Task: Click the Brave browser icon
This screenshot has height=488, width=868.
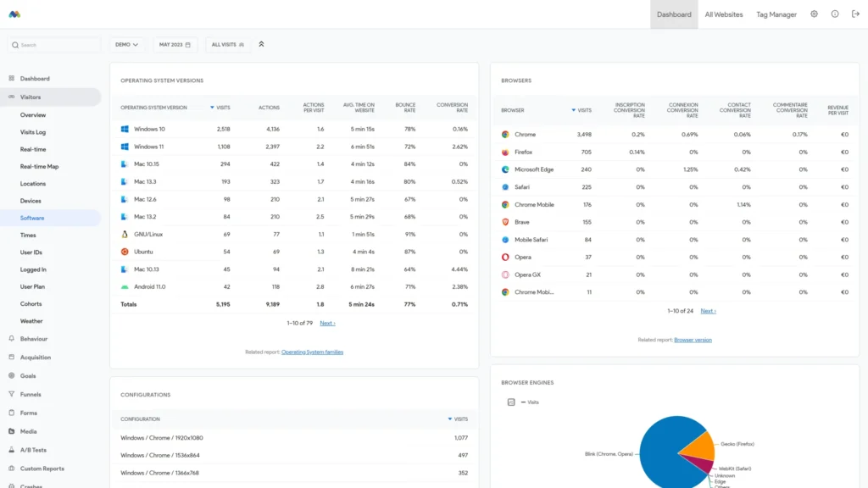Action: pos(505,222)
